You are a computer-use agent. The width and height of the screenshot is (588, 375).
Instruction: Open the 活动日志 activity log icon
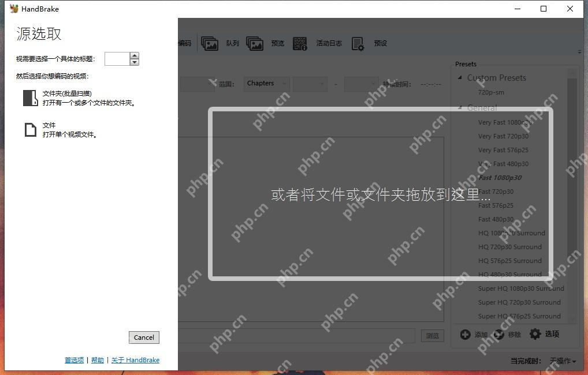[300, 43]
